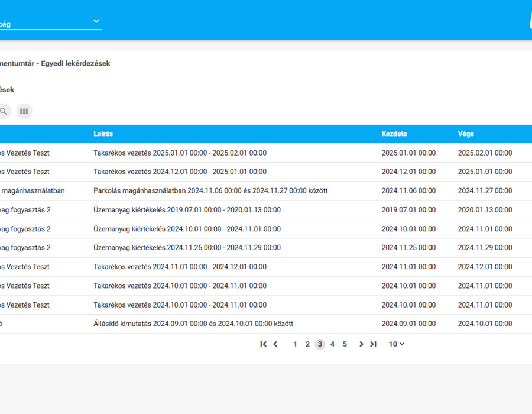This screenshot has height=414, width=532.
Task: Click the 'Egyedi lekérdezések' breadcrumb title
Action: 76,63
